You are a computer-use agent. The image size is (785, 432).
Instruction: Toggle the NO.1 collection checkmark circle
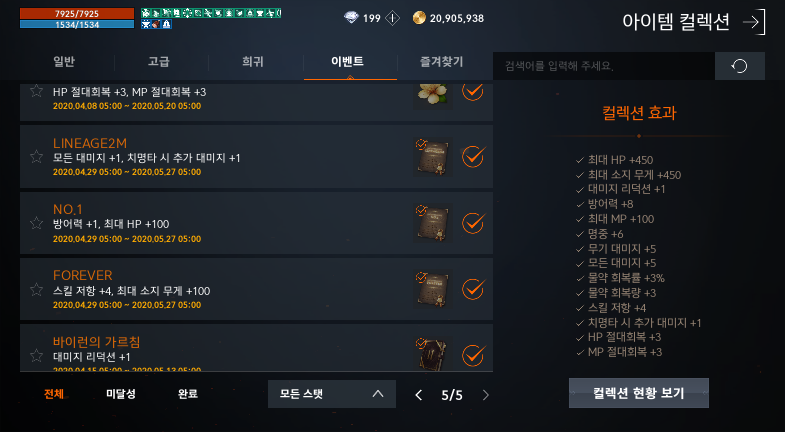coord(473,223)
